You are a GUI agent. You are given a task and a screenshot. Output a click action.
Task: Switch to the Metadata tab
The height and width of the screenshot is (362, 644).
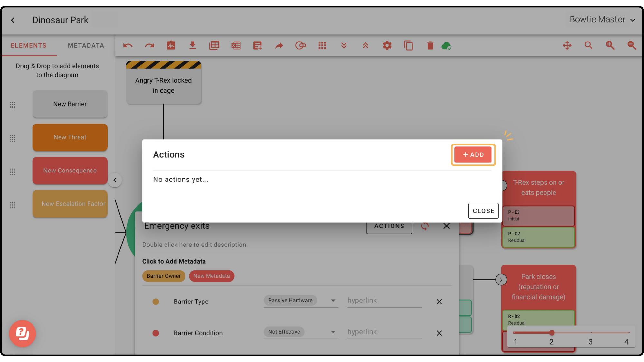[85, 45]
